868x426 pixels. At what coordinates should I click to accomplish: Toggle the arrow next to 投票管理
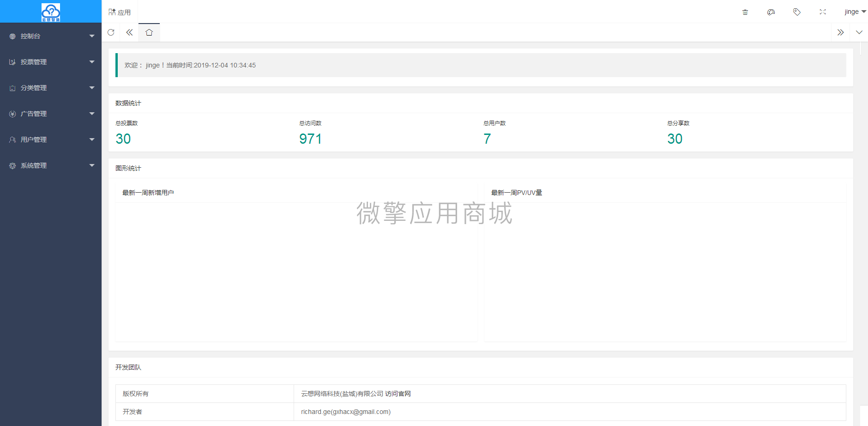[x=92, y=62]
